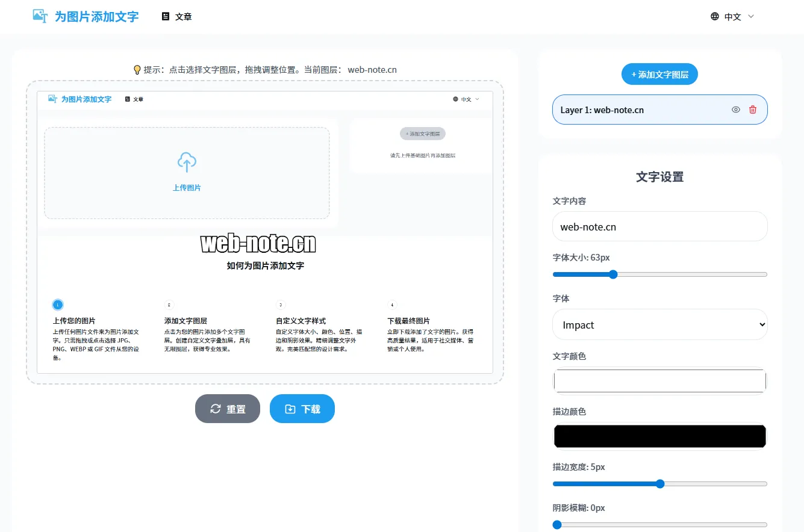Click the 文字内容 text input showing web-note.cn
Viewport: 804px width, 532px height.
659,226
